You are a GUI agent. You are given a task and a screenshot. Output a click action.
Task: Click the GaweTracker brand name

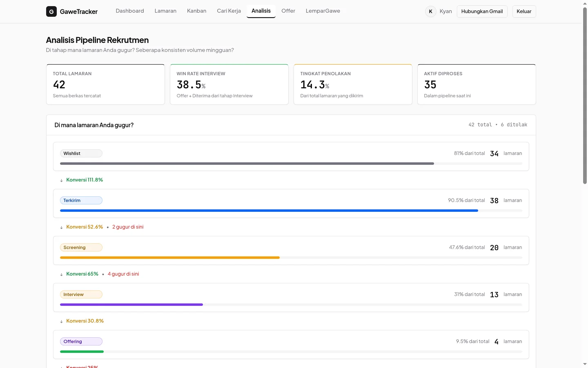[x=79, y=11]
